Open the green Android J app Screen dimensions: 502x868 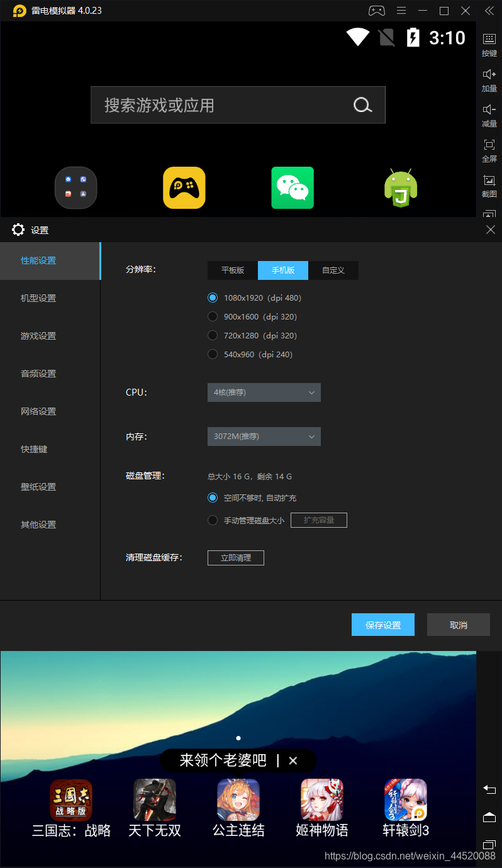[401, 187]
